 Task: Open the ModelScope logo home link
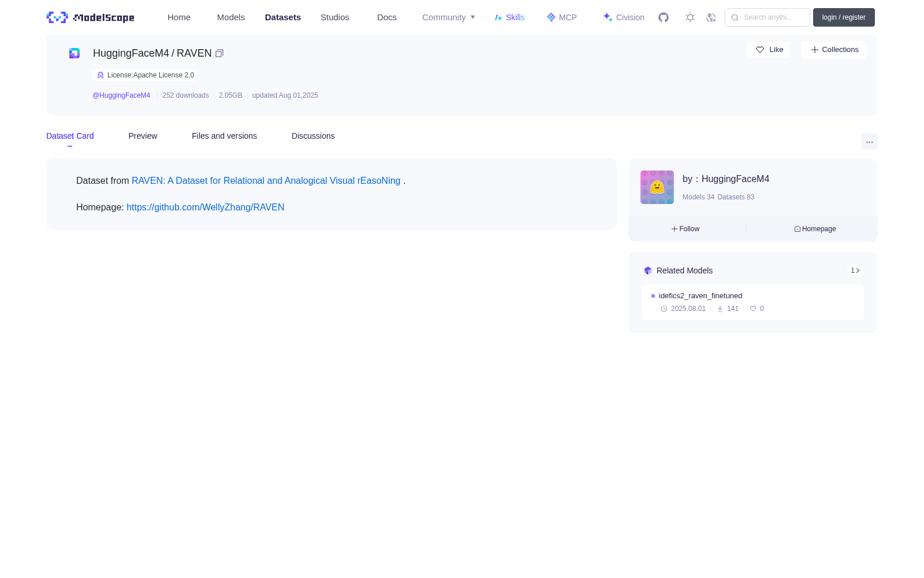90,17
